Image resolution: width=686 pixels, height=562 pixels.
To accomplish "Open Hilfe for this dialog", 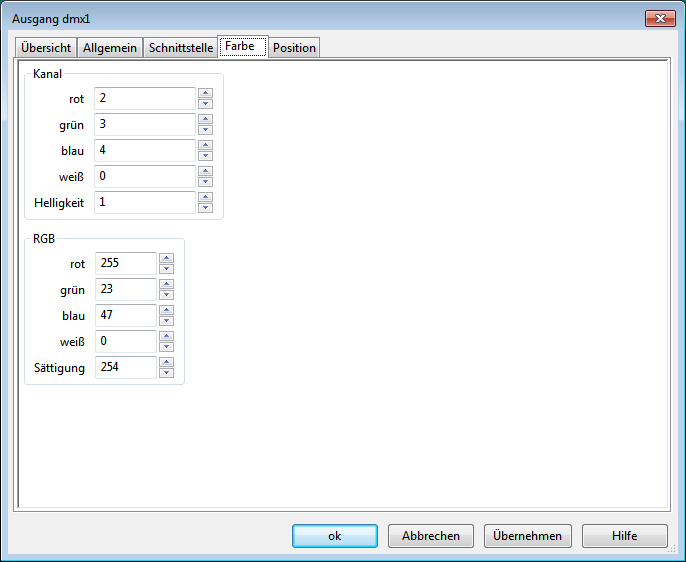I will coord(624,536).
